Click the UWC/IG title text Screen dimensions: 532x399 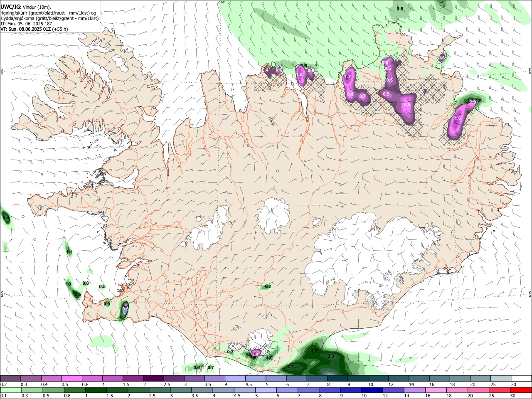point(10,7)
